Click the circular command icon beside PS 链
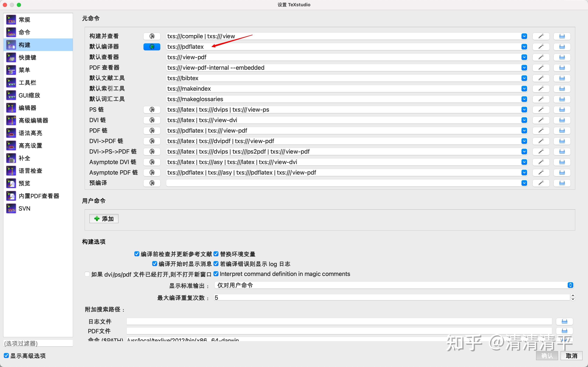 point(152,109)
